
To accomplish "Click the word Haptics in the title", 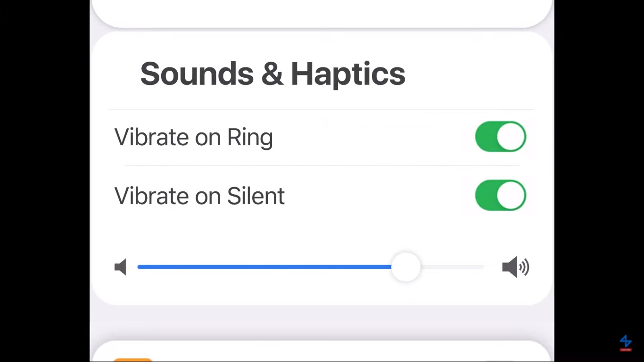I will click(x=348, y=74).
